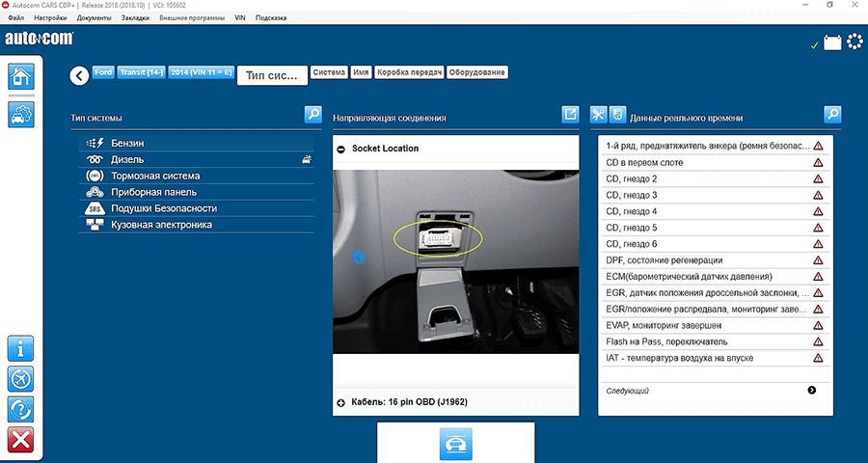Open the Настройки menu
This screenshot has width=868, height=463.
50,17
